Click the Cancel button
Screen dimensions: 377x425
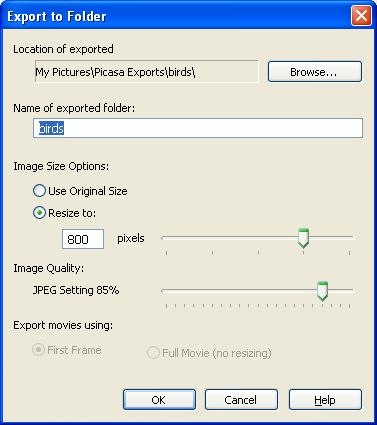click(241, 400)
